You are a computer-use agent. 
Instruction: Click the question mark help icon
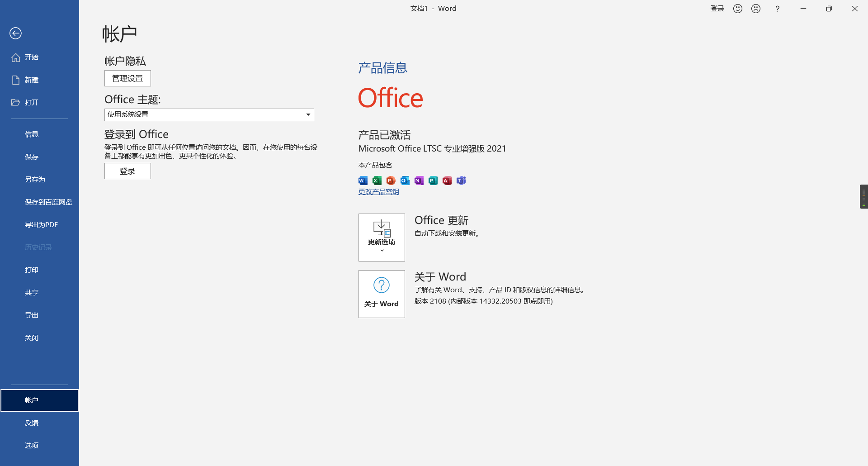tap(777, 9)
